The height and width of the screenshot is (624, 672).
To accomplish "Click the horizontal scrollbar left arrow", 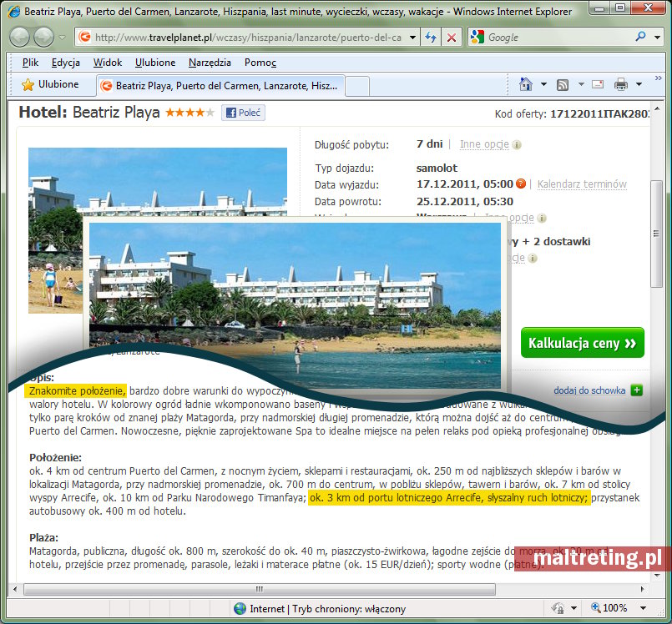I will [x=15, y=589].
